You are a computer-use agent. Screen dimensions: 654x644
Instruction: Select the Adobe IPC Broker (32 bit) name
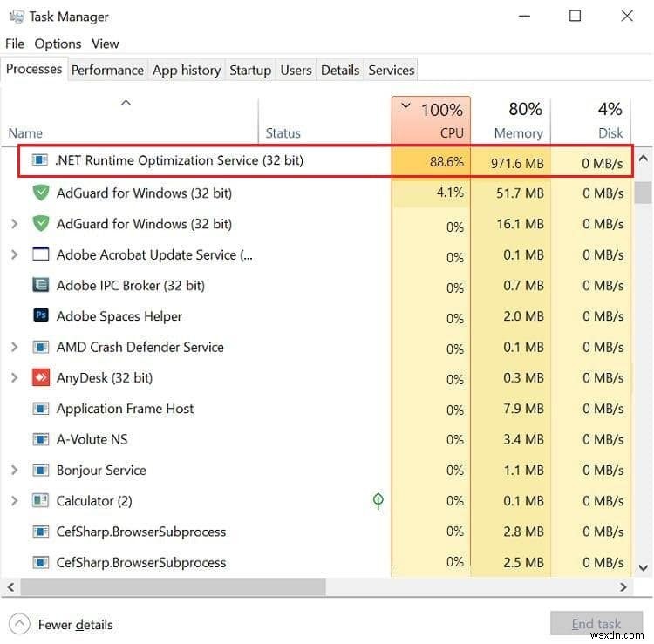coord(131,286)
